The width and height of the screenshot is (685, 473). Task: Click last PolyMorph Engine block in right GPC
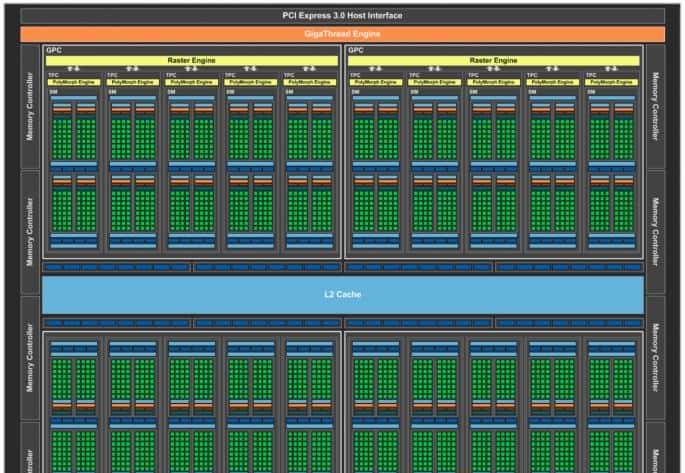tap(613, 81)
